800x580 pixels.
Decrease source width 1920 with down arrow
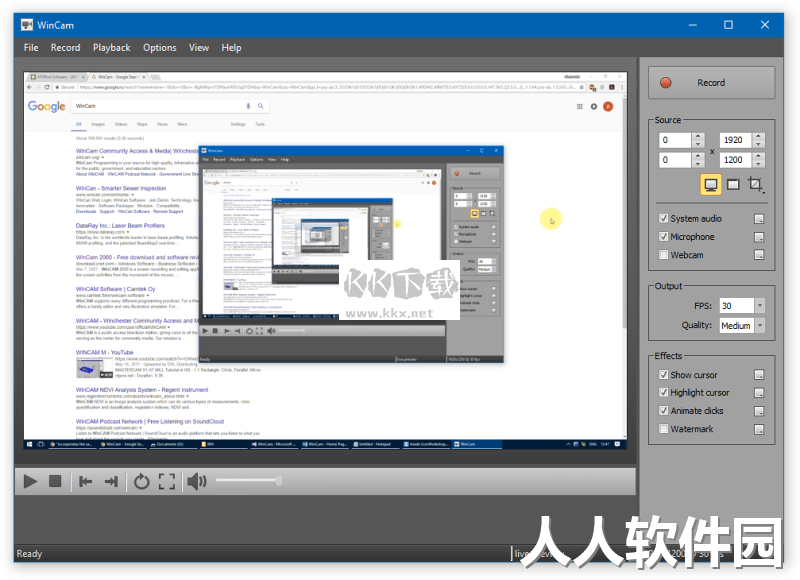click(759, 144)
